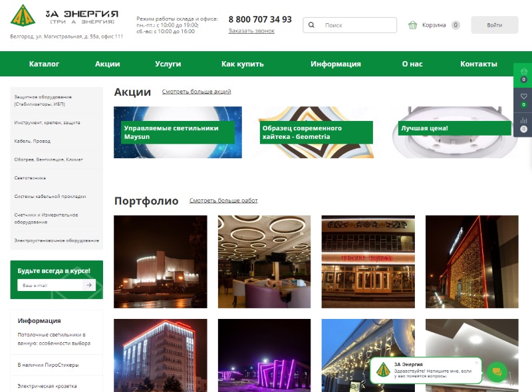Open the green chat bubble button
This screenshot has width=532, height=392.
click(497, 371)
